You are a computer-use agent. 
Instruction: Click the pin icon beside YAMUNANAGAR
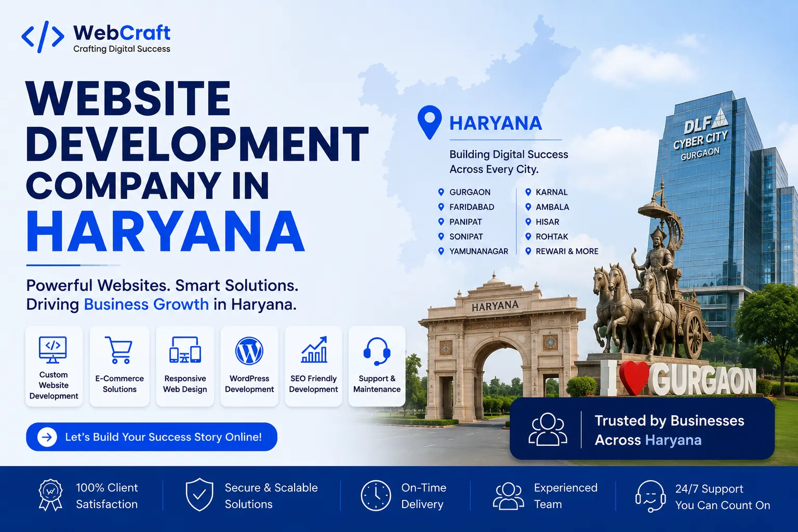click(x=441, y=251)
